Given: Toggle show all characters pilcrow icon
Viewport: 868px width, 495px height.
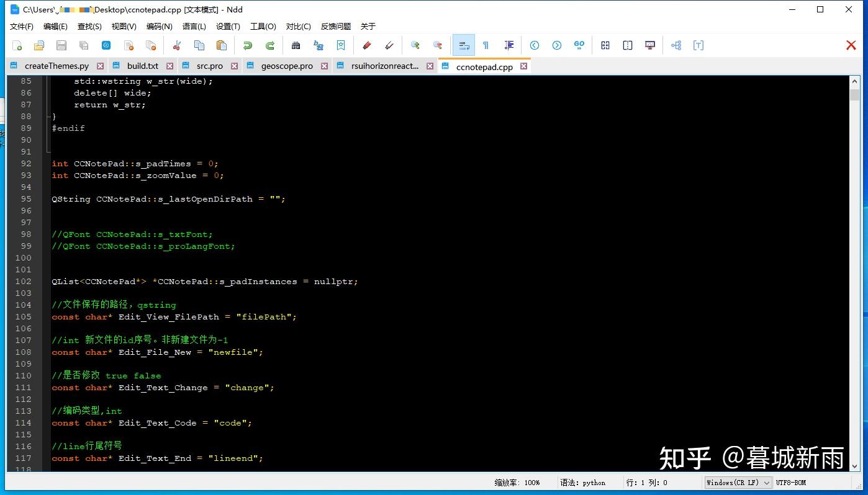Looking at the screenshot, I should pyautogui.click(x=486, y=45).
